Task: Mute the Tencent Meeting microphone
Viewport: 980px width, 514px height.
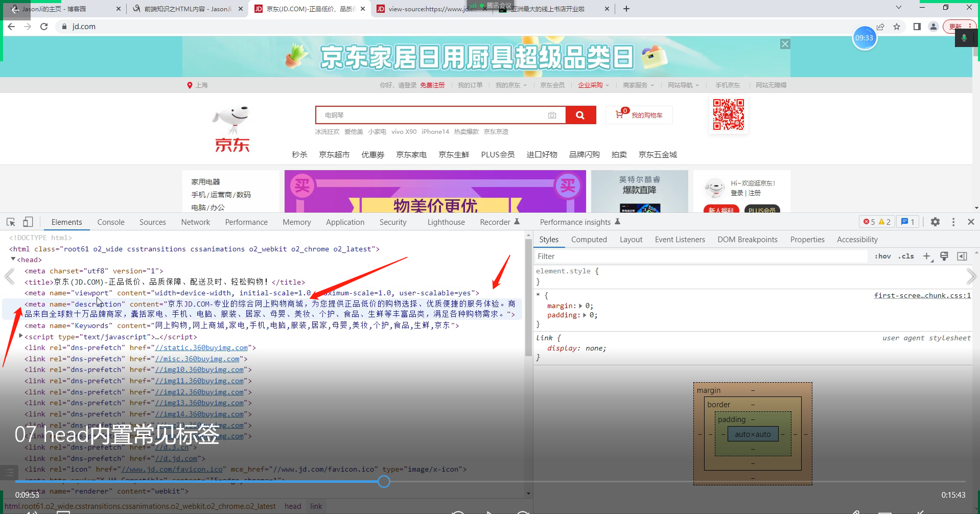Action: click(964, 38)
